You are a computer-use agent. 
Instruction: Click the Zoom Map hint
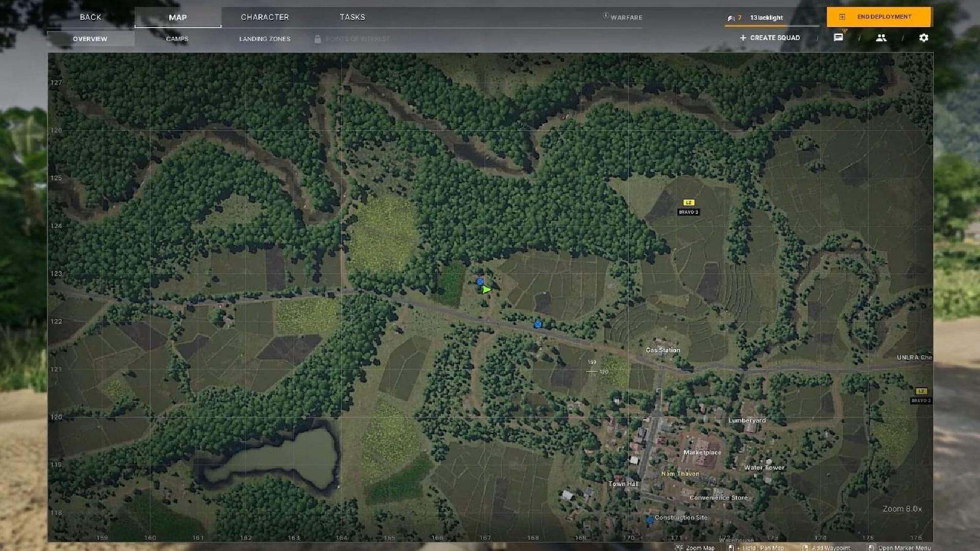pyautogui.click(x=695, y=547)
